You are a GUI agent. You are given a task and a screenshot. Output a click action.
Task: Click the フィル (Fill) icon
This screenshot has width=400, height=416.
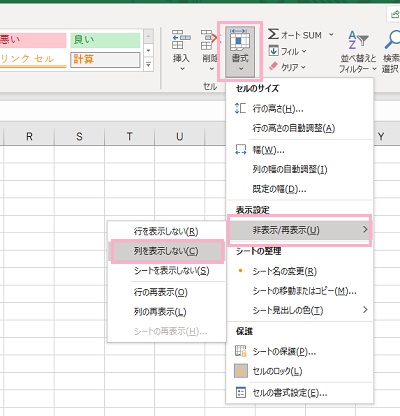273,51
